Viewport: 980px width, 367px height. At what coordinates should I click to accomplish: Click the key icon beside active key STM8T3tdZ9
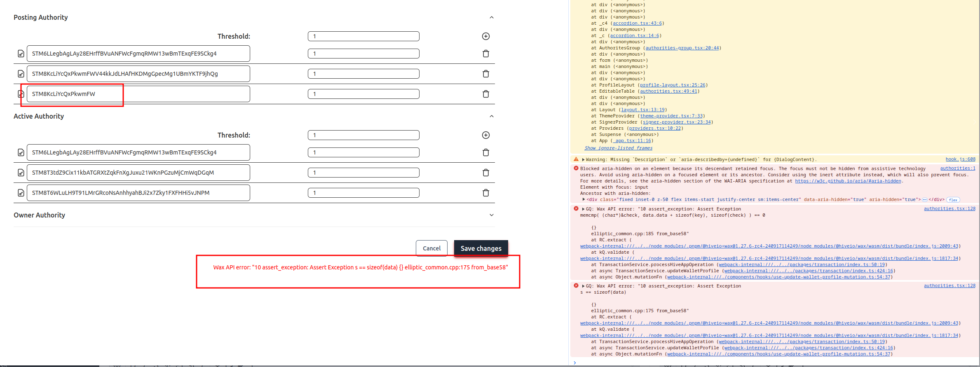pyautogui.click(x=21, y=173)
